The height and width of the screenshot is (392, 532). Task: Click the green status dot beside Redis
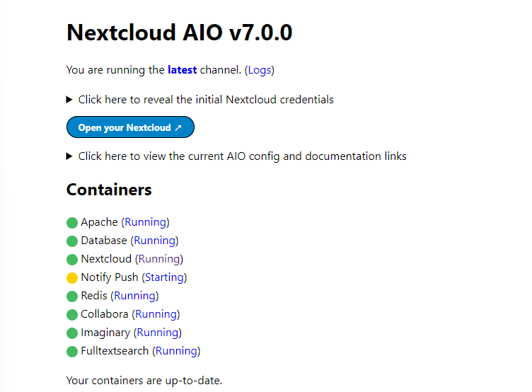coord(72,296)
